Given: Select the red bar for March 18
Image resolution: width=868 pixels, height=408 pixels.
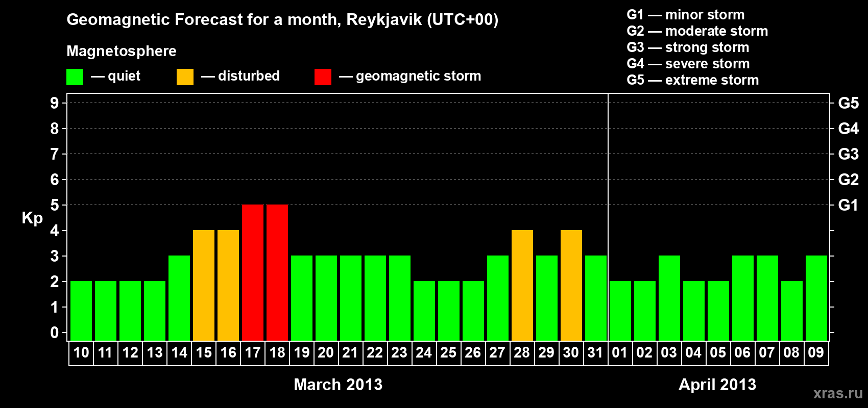Looking at the screenshot, I should point(277,272).
